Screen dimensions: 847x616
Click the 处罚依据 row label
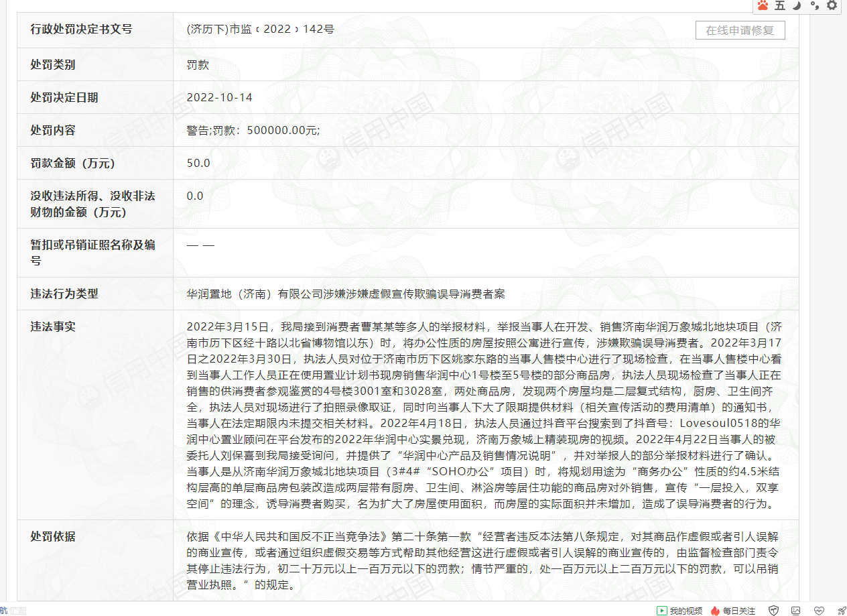(53, 536)
